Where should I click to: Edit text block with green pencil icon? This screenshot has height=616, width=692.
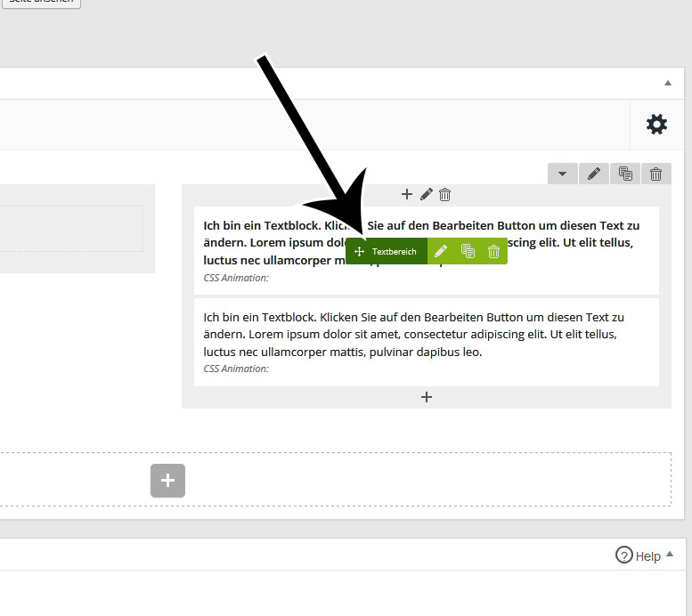(440, 252)
